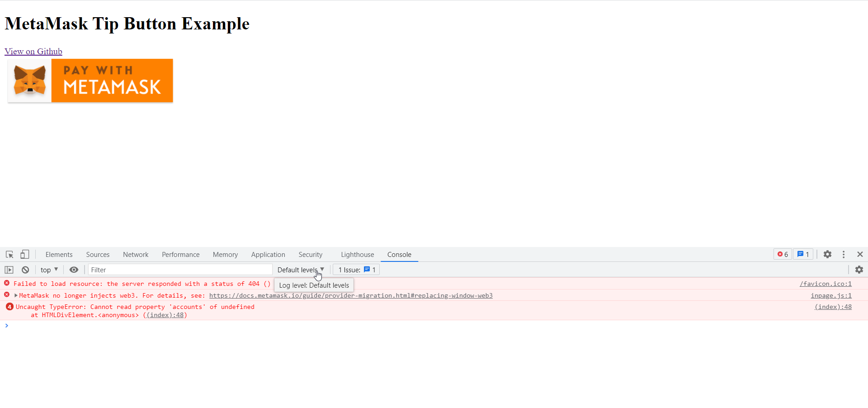
Task: Click the Uncaught TypeError message text
Action: [x=135, y=307]
